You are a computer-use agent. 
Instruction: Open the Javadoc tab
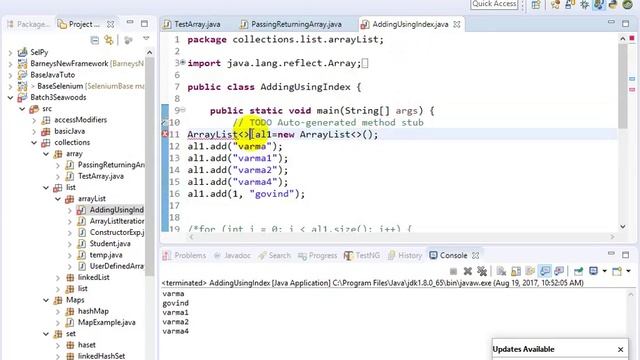[232, 256]
